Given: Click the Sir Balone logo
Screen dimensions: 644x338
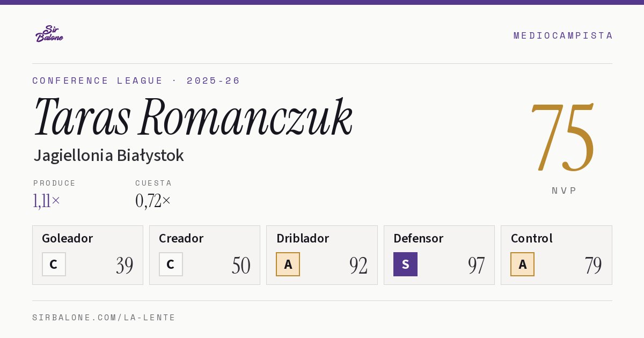Looking at the screenshot, I should pos(49,34).
